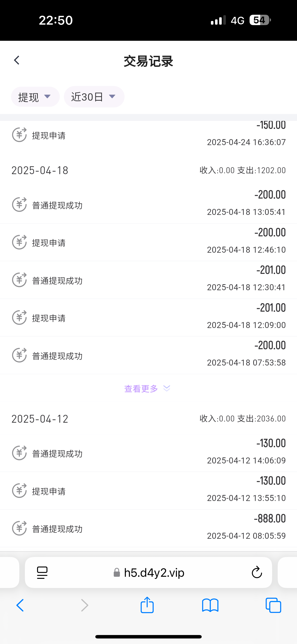
Task: Open the 近30日 date range dropdown
Action: click(x=94, y=97)
